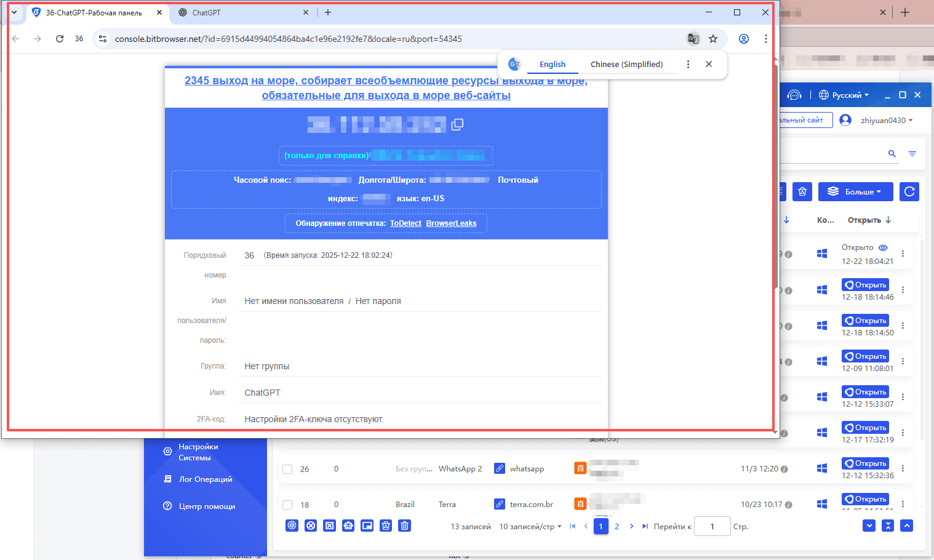The image size is (934, 560).
Task: Open the BitBrowser support headset icon
Action: click(794, 95)
